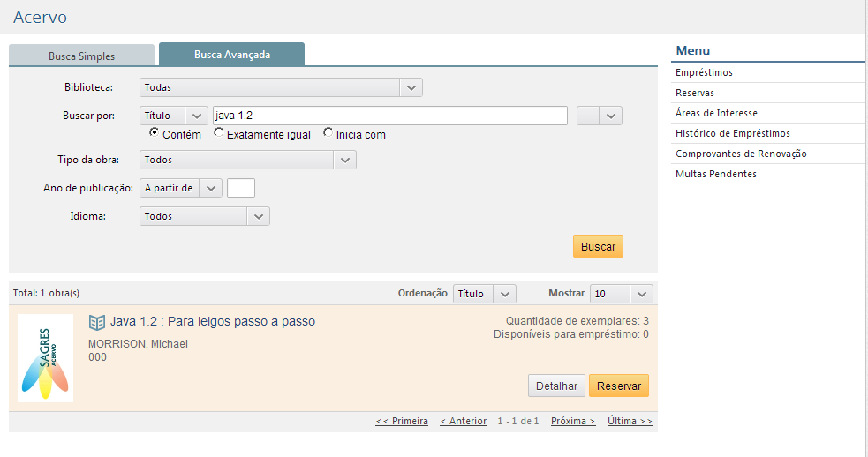Expand the Biblioteca dropdown

pos(281,87)
